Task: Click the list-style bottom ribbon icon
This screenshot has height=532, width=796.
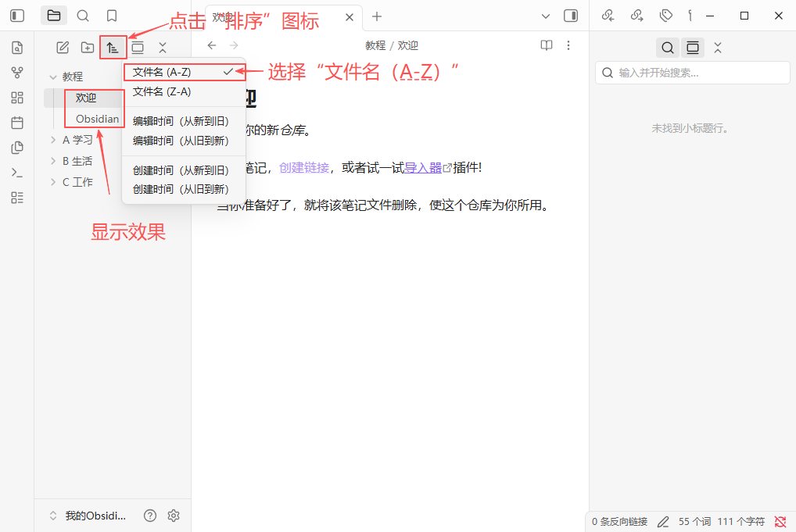Action: (x=17, y=198)
